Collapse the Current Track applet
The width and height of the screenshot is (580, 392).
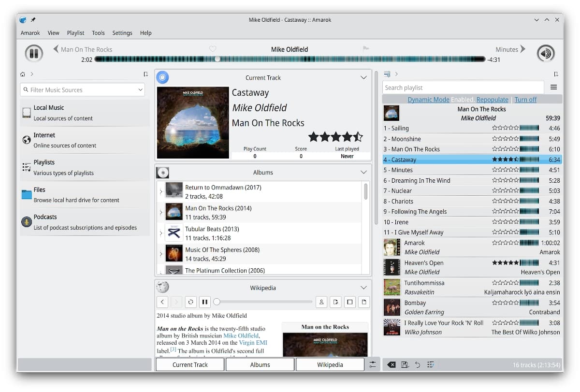click(364, 77)
